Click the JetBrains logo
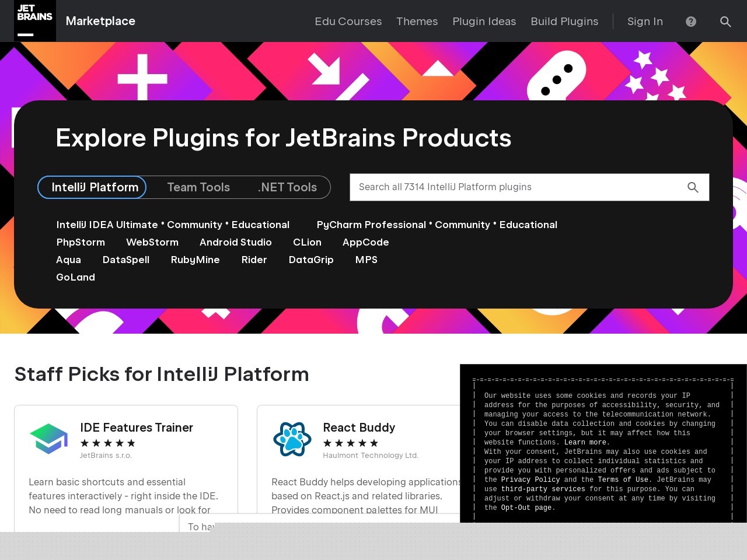This screenshot has height=560, width=747. (x=35, y=21)
